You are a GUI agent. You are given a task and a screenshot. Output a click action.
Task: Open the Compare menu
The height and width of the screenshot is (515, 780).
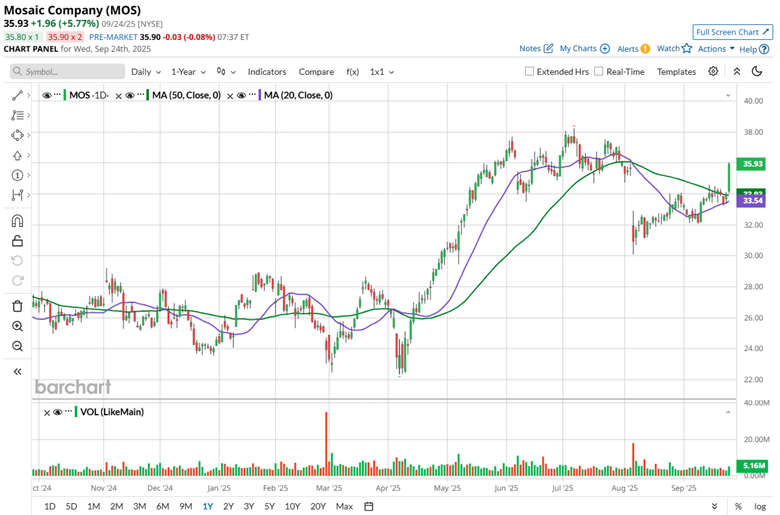(316, 72)
